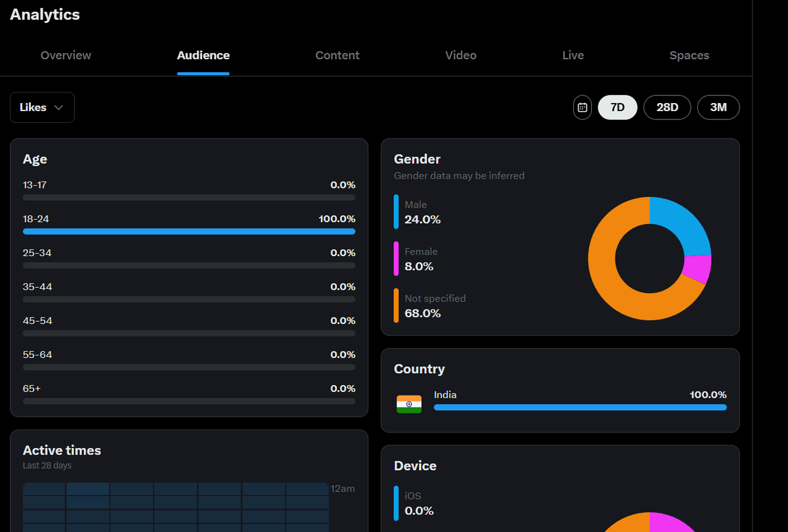Click the 18-24 age progress bar

point(189,231)
